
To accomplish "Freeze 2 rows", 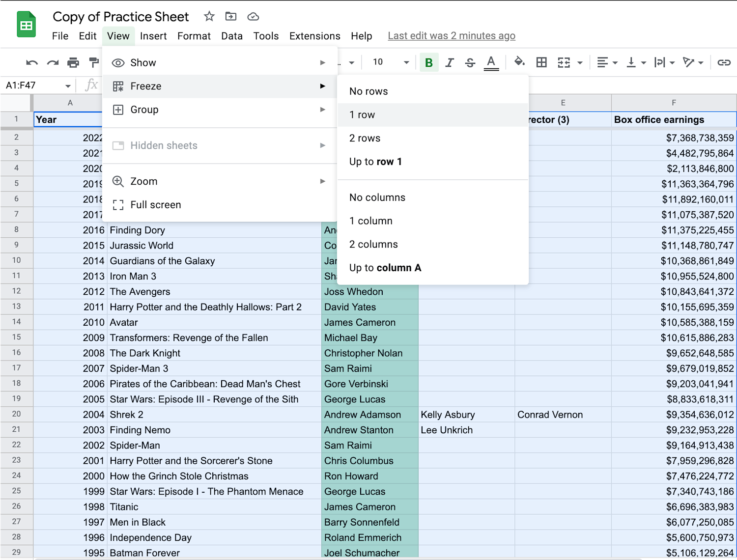I will pyautogui.click(x=433, y=139).
